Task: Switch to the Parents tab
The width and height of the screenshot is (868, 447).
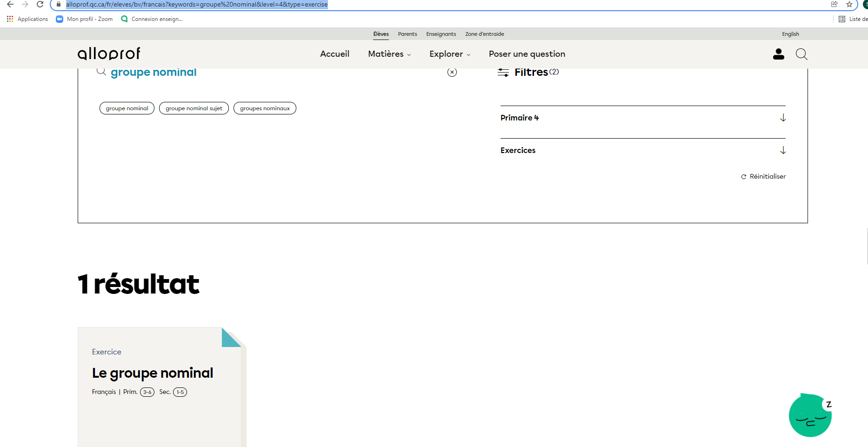Action: point(407,34)
